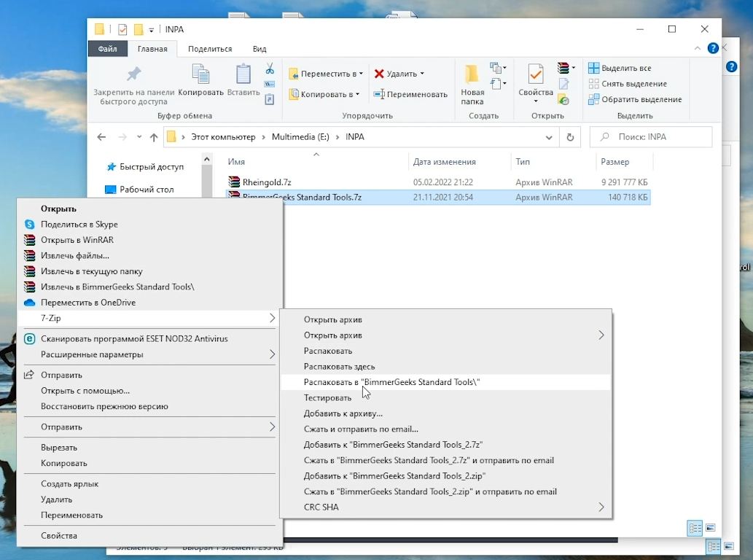
Task: Open address bar history dropdown
Action: (x=549, y=137)
